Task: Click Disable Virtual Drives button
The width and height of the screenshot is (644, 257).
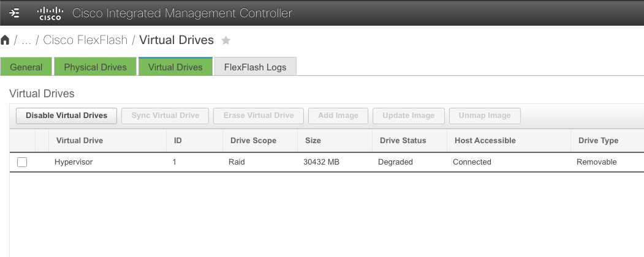Action: 67,116
